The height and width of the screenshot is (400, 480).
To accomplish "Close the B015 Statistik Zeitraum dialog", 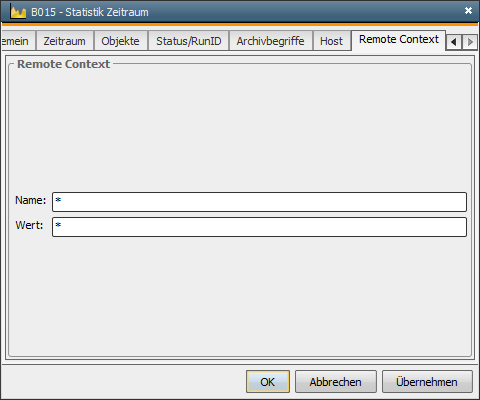I will 468,11.
